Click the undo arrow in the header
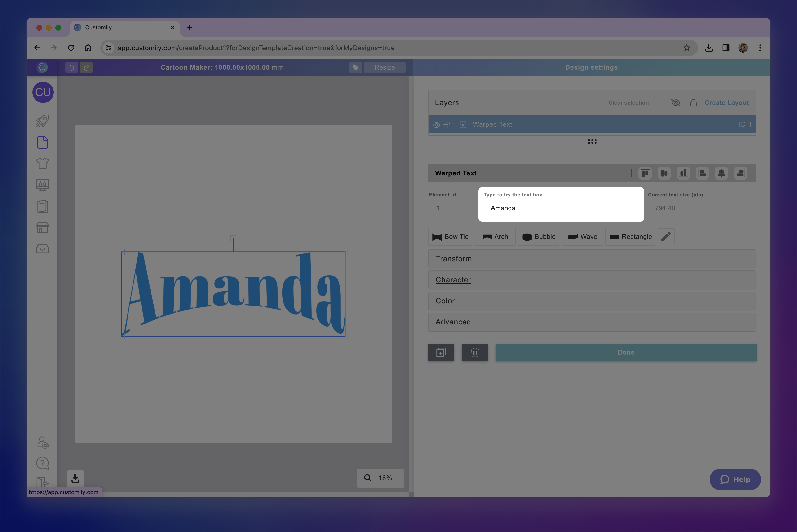 coord(72,67)
